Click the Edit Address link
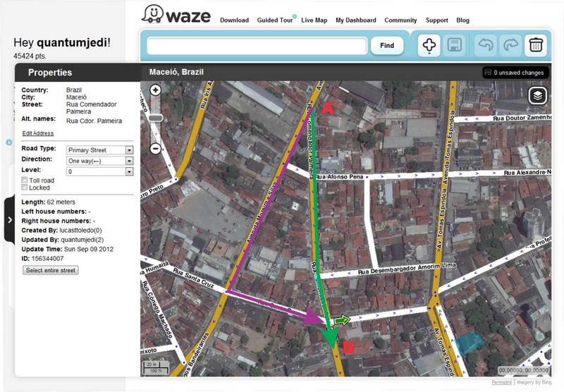The width and height of the screenshot is (564, 392). click(38, 133)
